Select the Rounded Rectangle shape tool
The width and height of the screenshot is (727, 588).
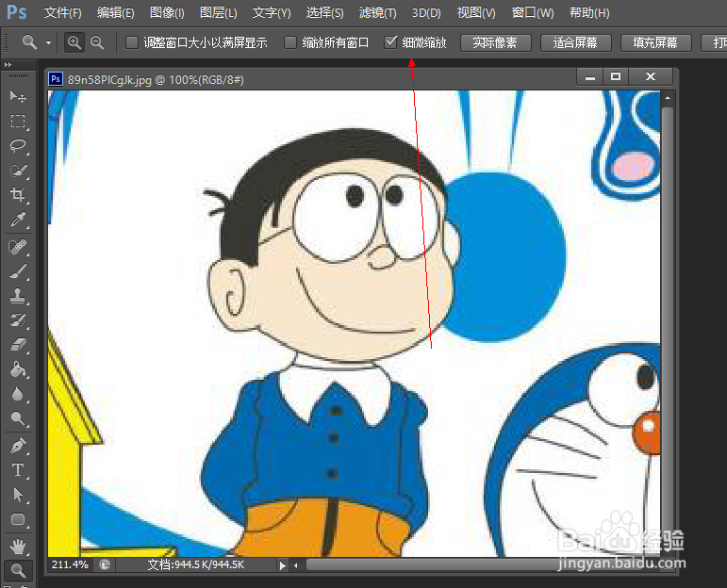point(18,519)
